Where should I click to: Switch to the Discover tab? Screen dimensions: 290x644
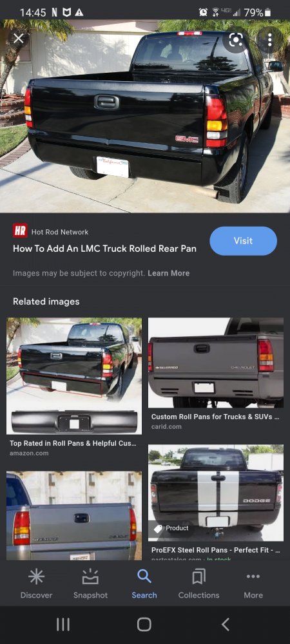point(36,584)
